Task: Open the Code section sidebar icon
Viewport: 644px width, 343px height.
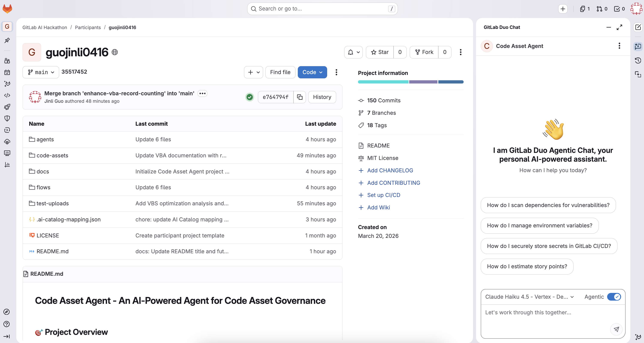Action: point(7,95)
